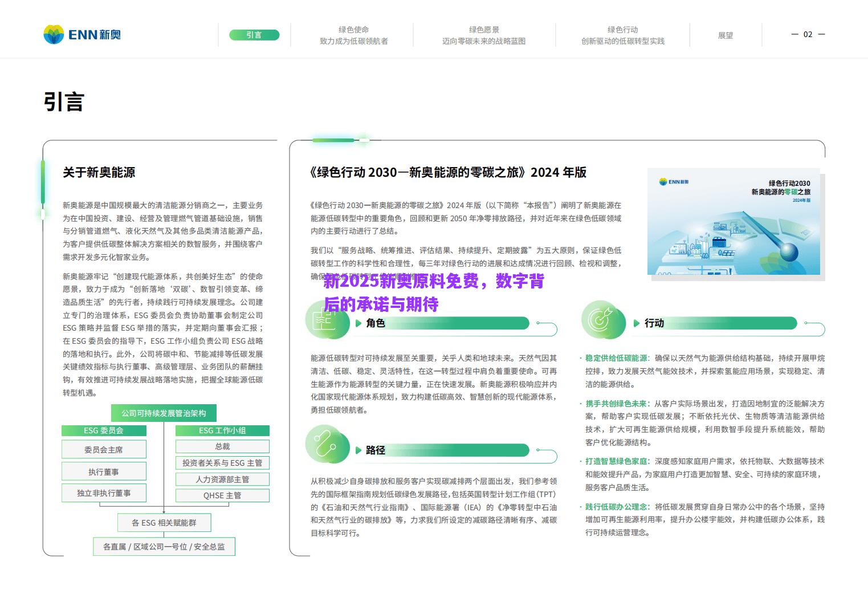Select the 引言 navigation tab
The image size is (868, 614).
[254, 35]
